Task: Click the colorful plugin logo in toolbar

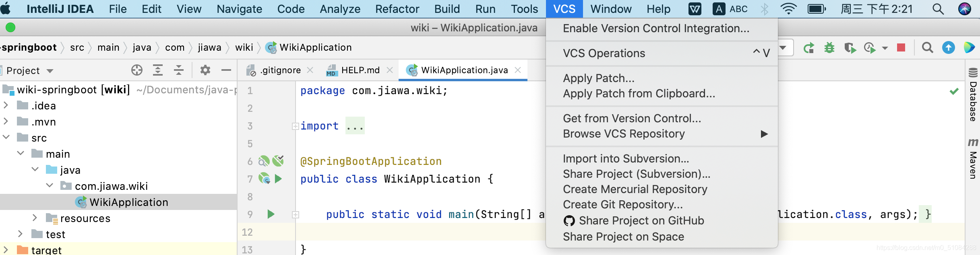Action: point(970,47)
